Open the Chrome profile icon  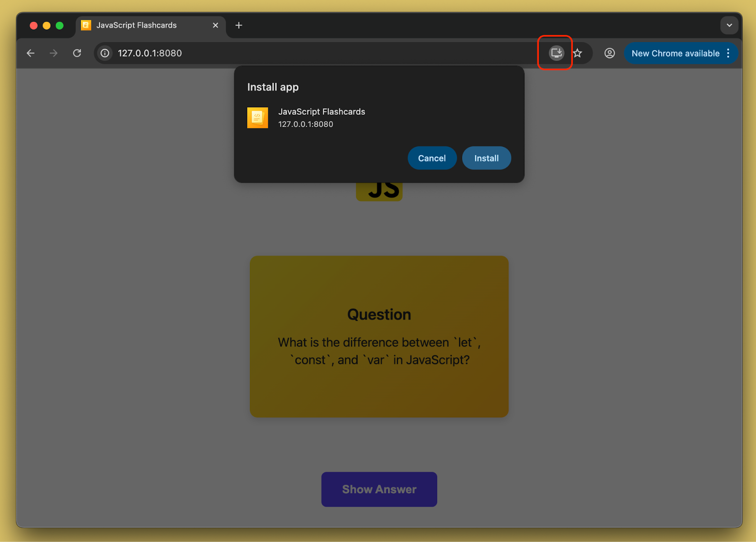coord(610,53)
